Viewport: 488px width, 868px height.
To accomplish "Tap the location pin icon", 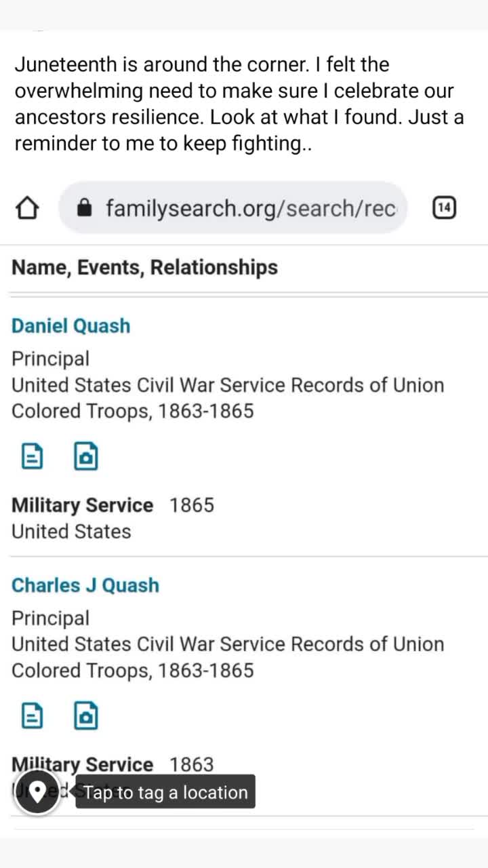I will [x=37, y=792].
